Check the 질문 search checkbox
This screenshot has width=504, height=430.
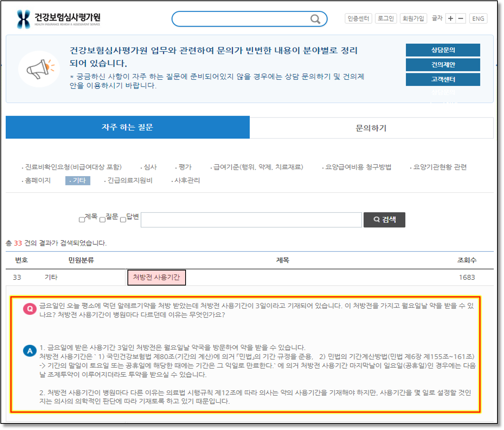tap(102, 220)
